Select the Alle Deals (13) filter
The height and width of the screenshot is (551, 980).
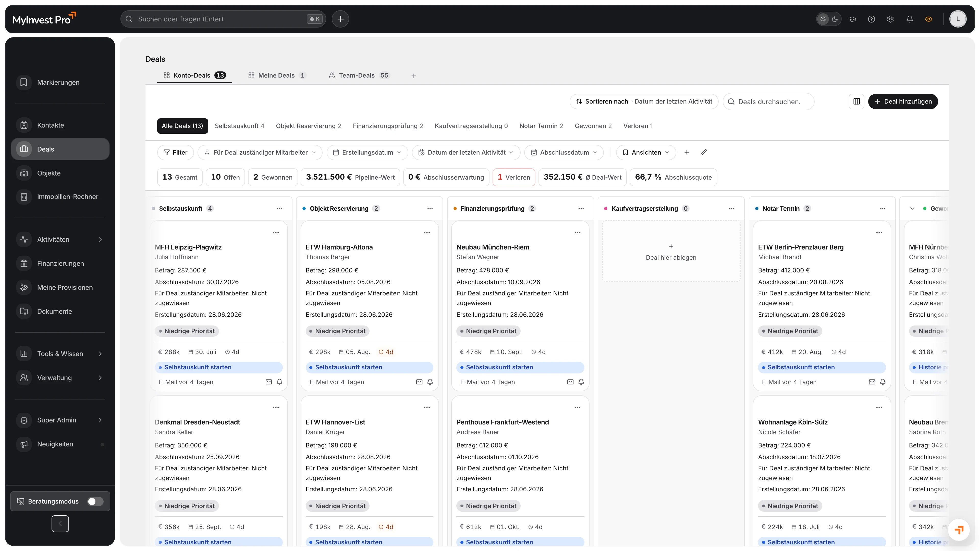182,126
